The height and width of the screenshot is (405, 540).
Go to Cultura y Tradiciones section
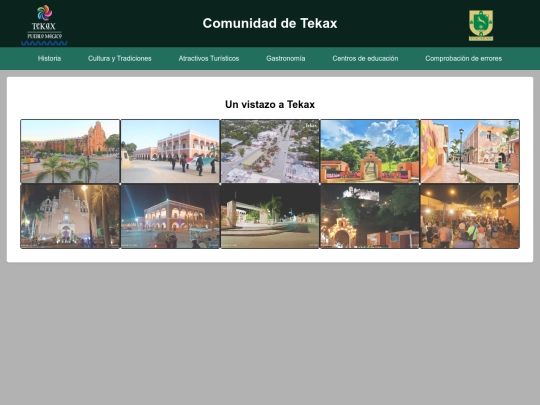[x=120, y=59]
